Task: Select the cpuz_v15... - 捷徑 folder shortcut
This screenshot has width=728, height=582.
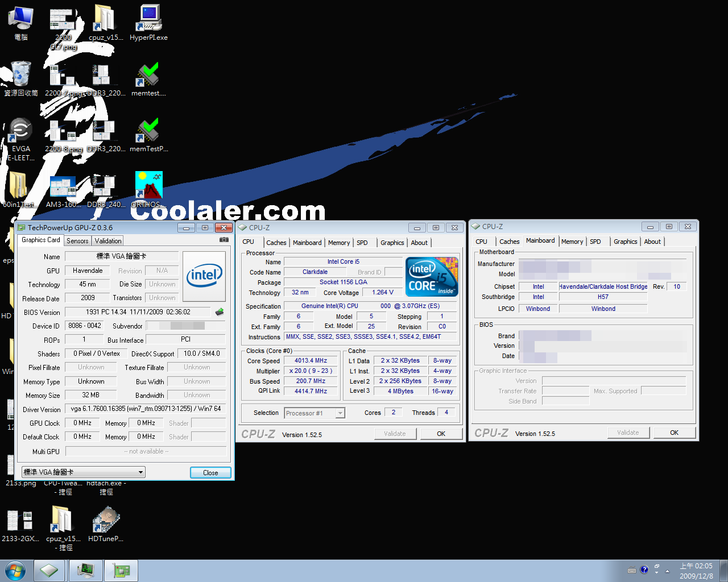Action: [x=63, y=528]
